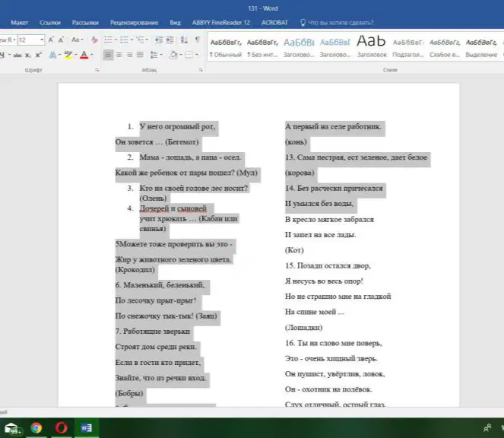Clear all formatting with the eraser icon

point(94,40)
